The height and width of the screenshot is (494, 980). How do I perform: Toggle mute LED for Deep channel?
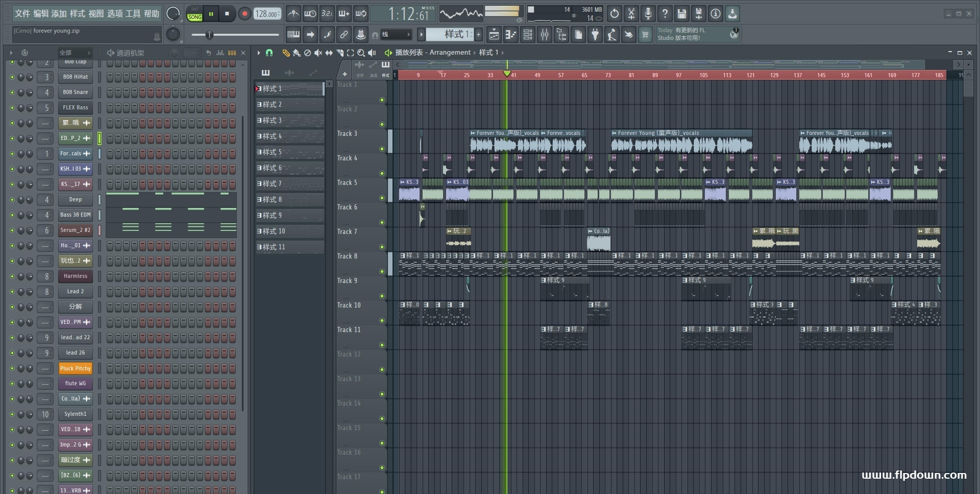coord(12,200)
